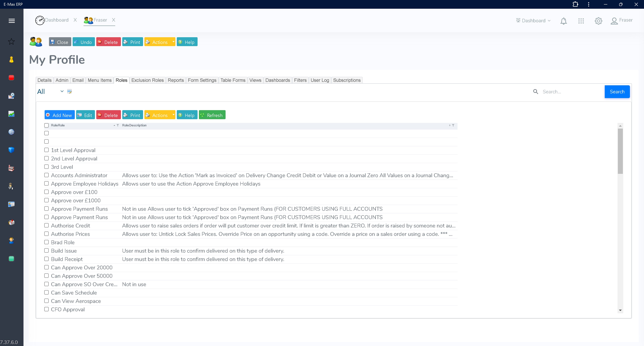Click the factory icon in the sidebar

(12, 168)
